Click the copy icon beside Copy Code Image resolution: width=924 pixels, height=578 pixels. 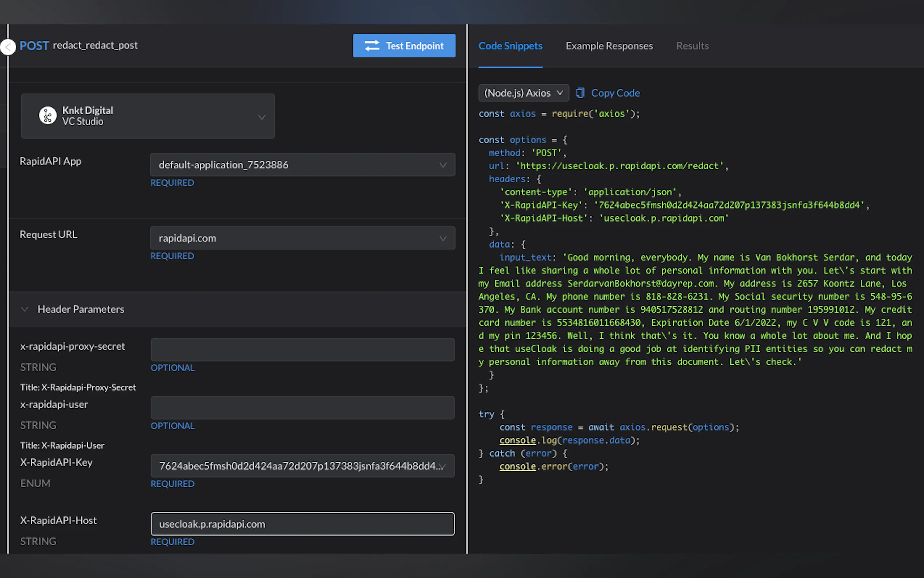[x=580, y=93]
